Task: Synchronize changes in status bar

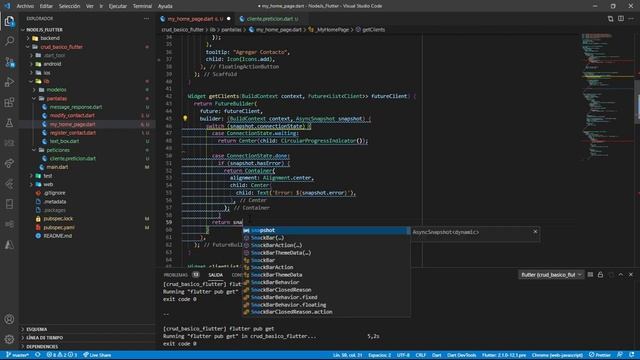Action: point(38,355)
